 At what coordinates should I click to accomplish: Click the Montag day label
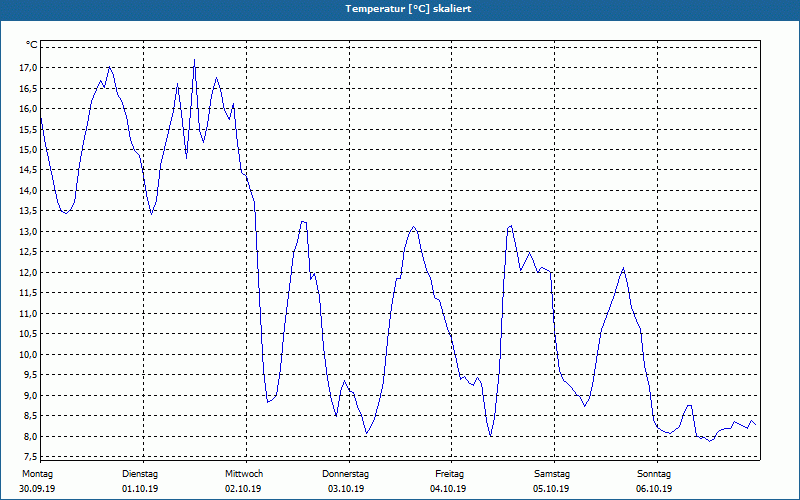click(x=37, y=474)
